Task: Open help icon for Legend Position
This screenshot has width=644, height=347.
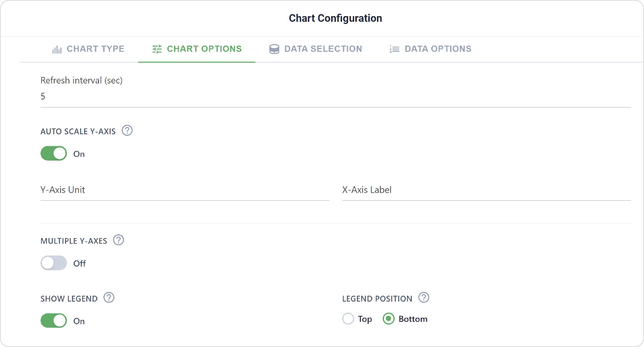Action: point(424,297)
